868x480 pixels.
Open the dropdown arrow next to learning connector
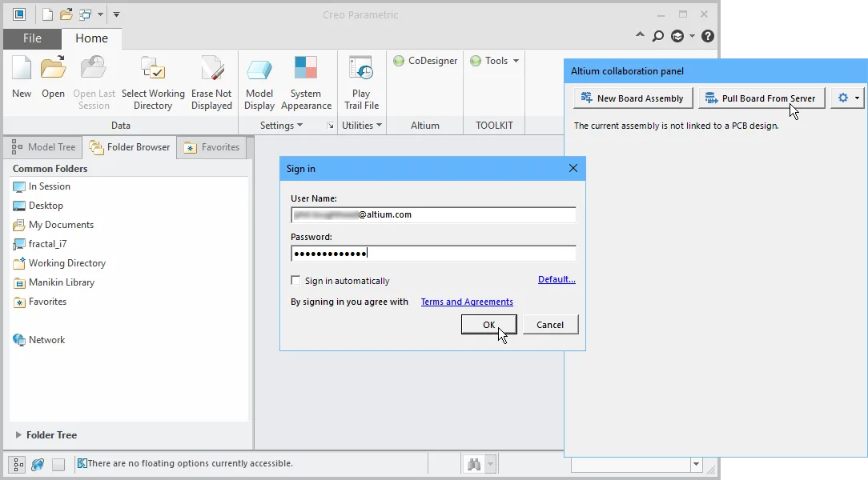pyautogui.click(x=692, y=37)
